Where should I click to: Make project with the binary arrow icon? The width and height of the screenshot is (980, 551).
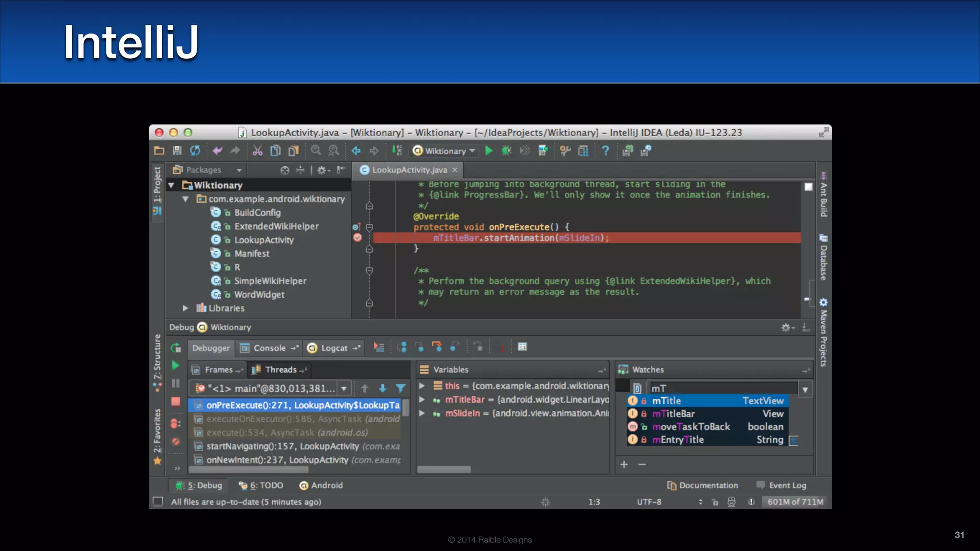(397, 151)
